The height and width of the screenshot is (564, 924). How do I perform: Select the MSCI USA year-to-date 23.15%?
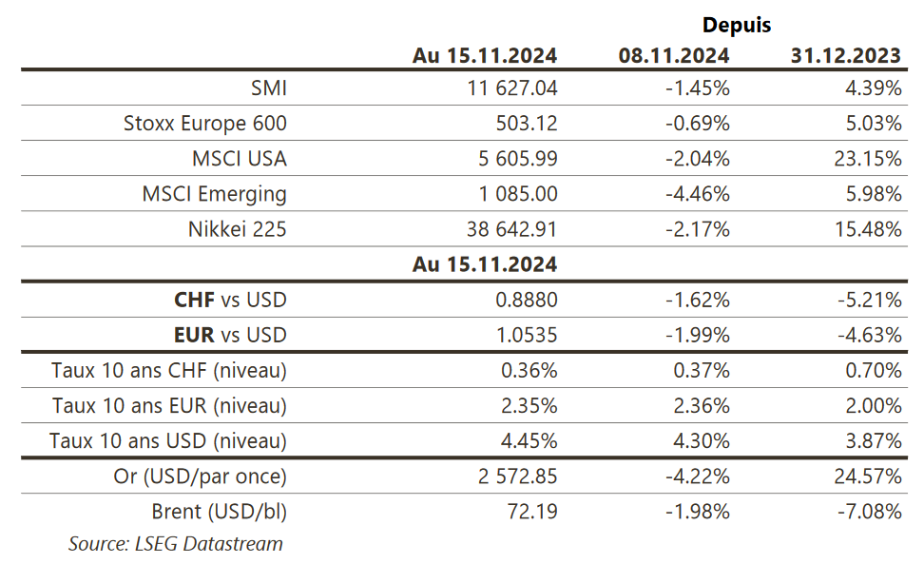coord(868,159)
